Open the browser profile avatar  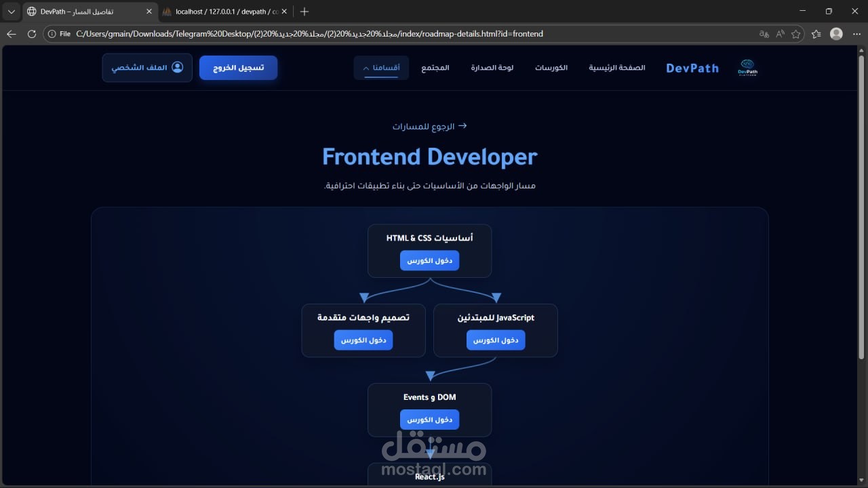pos(836,34)
